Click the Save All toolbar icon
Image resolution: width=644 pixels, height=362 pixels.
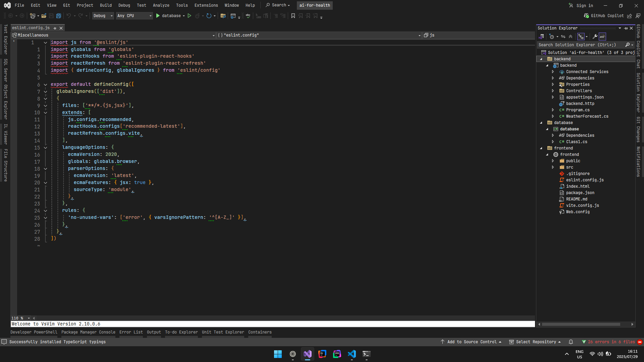pyautogui.click(x=59, y=16)
